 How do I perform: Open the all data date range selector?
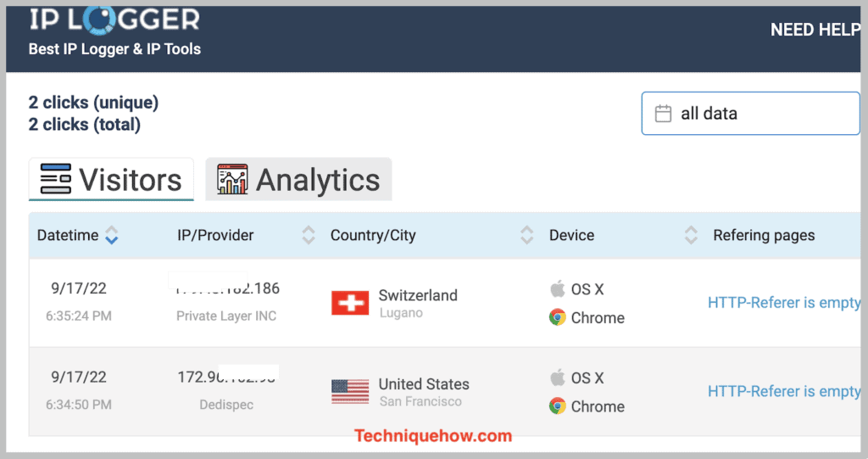[x=751, y=114]
